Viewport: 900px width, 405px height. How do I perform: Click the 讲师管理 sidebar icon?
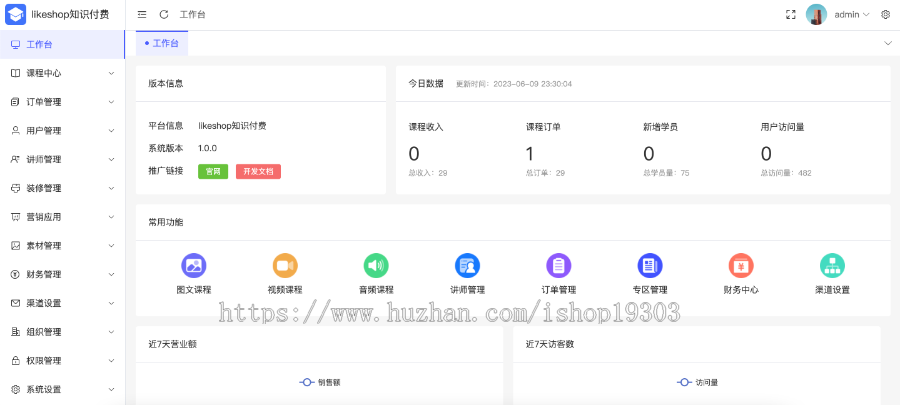point(15,159)
